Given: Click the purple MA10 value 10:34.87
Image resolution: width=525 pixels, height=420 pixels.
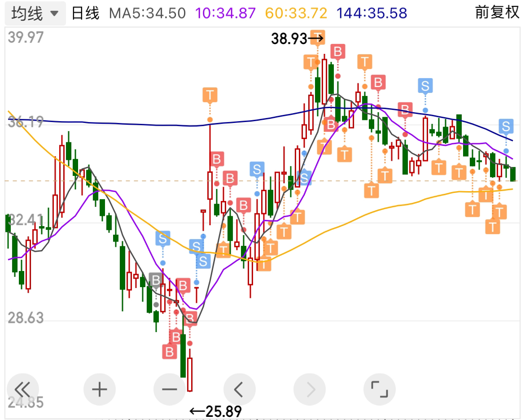Looking at the screenshot, I should point(225,13).
